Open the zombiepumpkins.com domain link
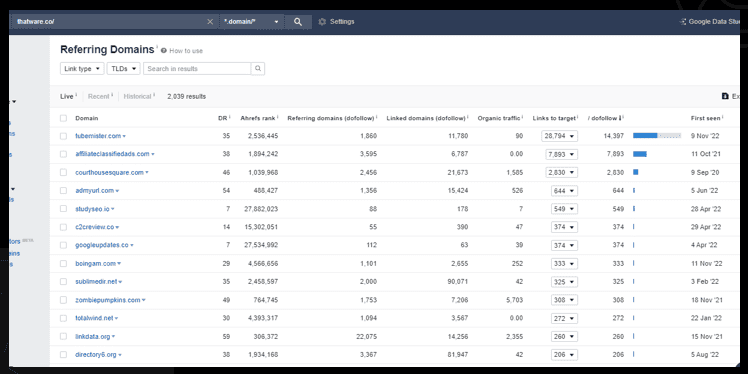Viewport: 748px width, 374px height. point(108,300)
